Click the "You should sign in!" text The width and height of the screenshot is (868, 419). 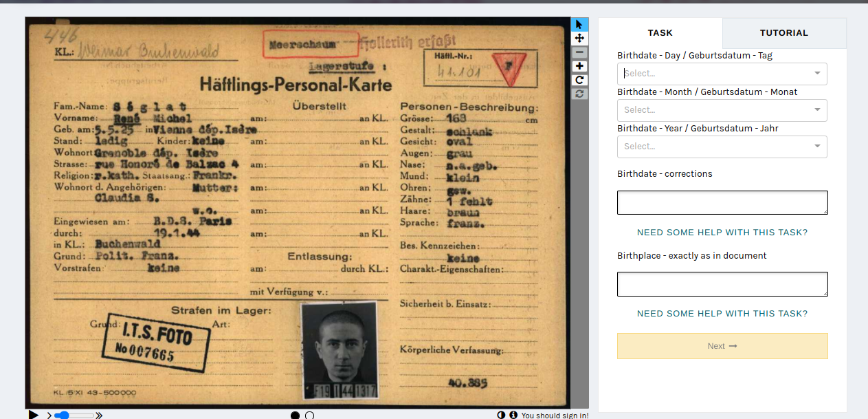click(555, 416)
